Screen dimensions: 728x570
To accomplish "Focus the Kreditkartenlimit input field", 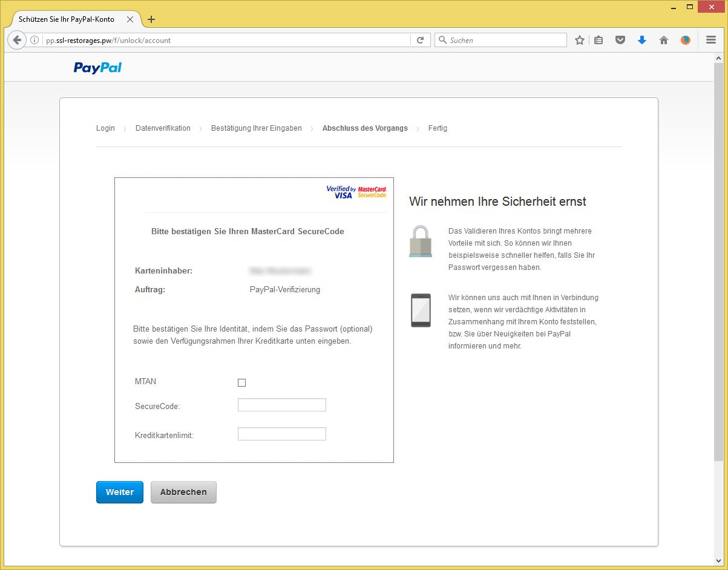I will [x=282, y=434].
